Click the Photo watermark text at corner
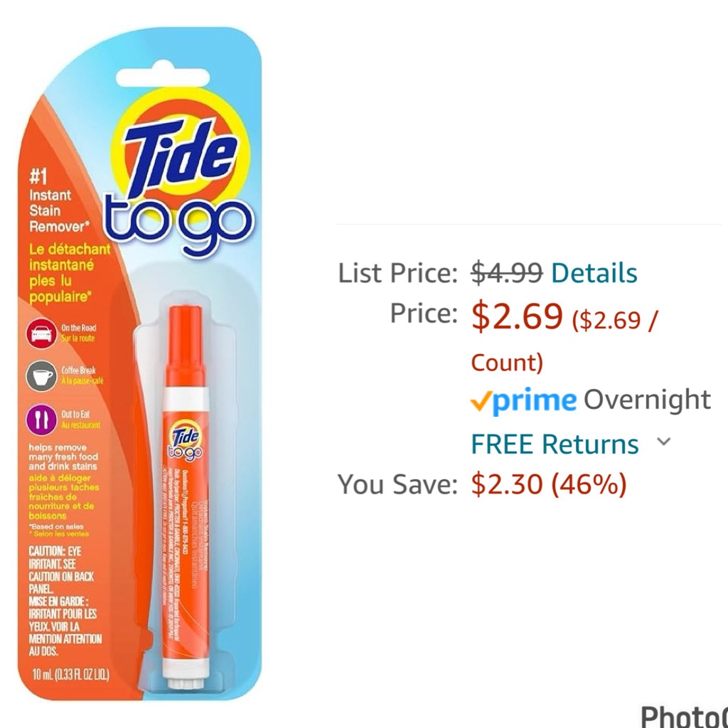Image resolution: width=728 pixels, height=728 pixels. (684, 717)
